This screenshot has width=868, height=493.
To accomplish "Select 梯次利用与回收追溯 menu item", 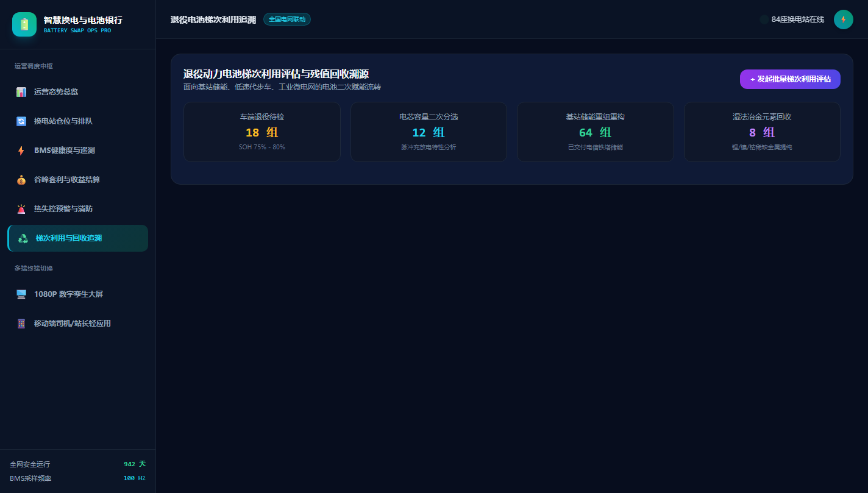I will tap(77, 238).
